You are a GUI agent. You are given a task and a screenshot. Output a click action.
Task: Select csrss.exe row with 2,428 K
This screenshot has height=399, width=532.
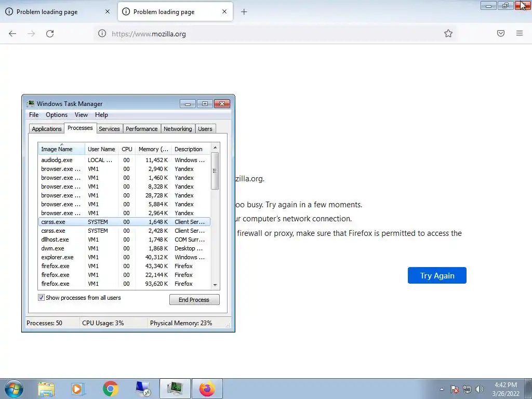(x=124, y=230)
